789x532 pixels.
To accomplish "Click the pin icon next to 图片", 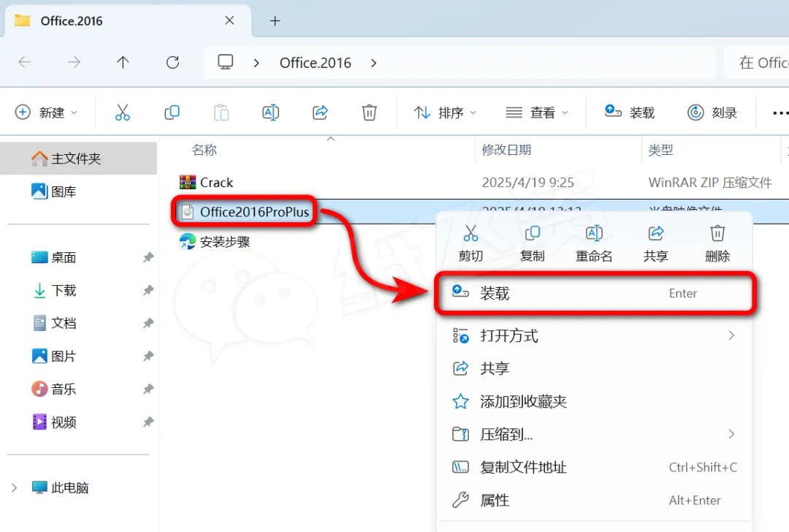I will (x=148, y=357).
